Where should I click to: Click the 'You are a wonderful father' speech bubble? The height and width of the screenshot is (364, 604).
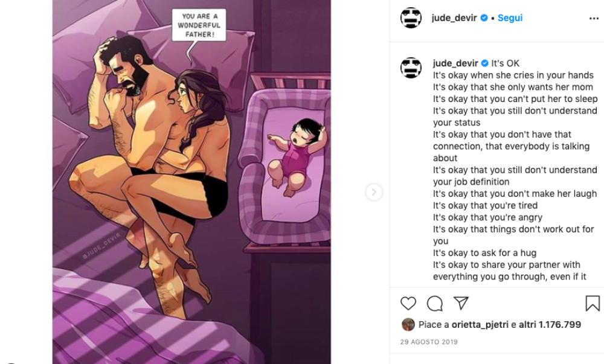[x=199, y=25]
